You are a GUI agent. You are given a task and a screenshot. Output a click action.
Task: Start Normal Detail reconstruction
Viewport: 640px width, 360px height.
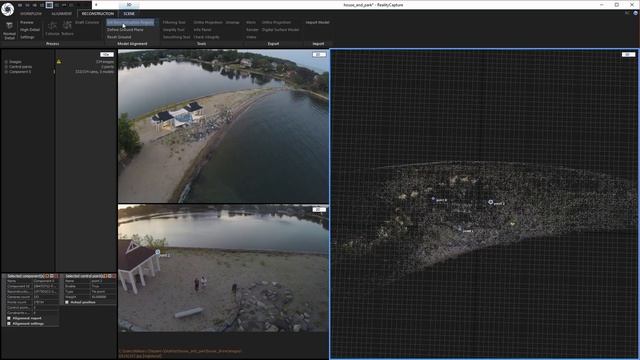point(9,31)
